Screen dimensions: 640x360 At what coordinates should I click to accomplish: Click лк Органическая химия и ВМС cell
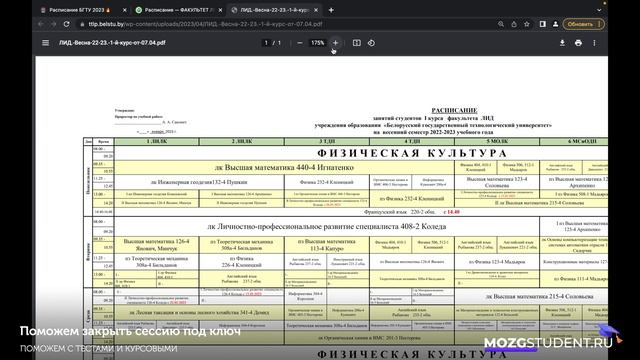pyautogui.click(x=369, y=338)
